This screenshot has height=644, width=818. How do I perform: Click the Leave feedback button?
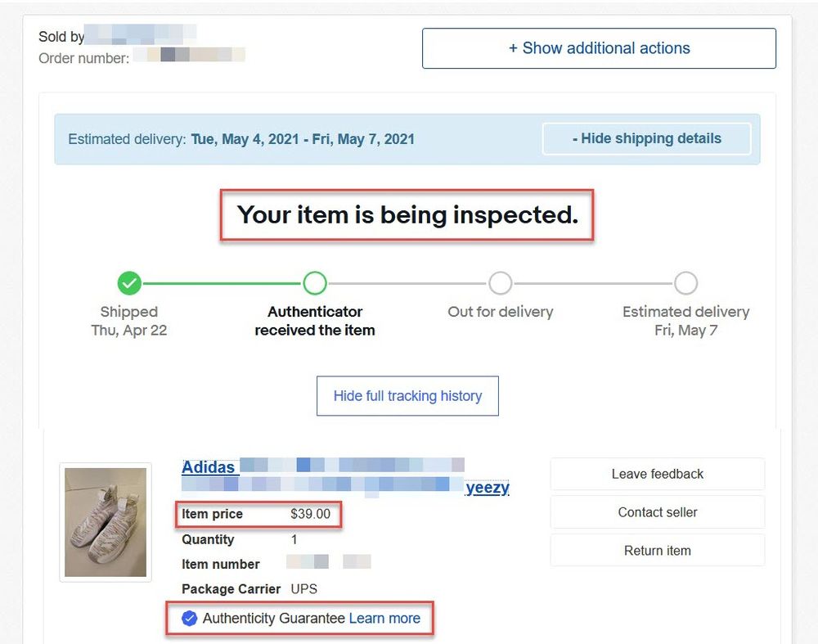click(657, 474)
